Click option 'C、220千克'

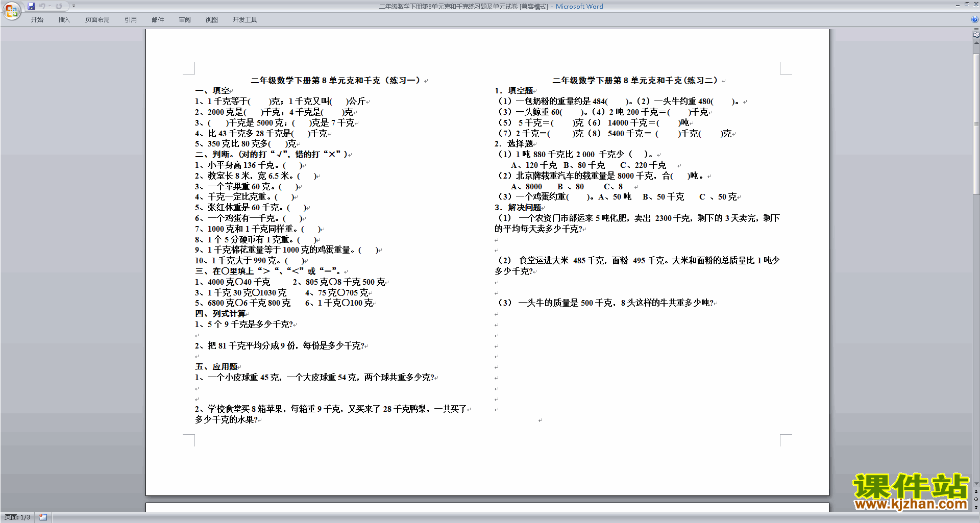[643, 165]
